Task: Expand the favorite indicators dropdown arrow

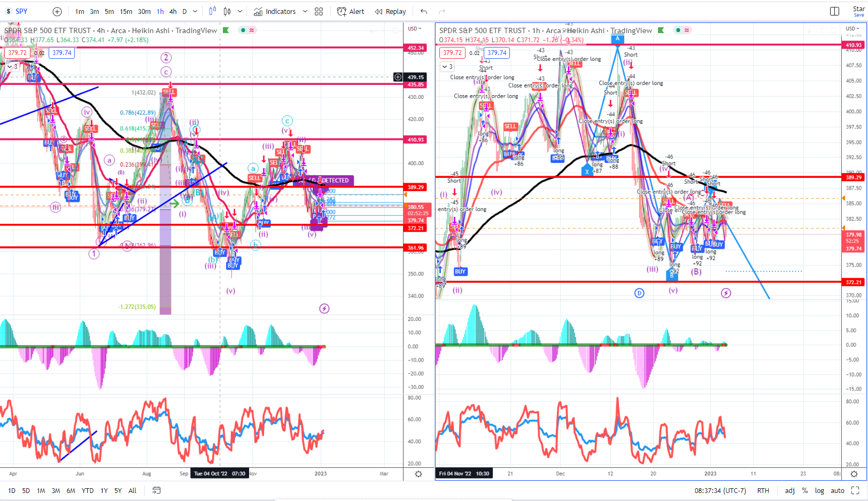Action: click(305, 11)
